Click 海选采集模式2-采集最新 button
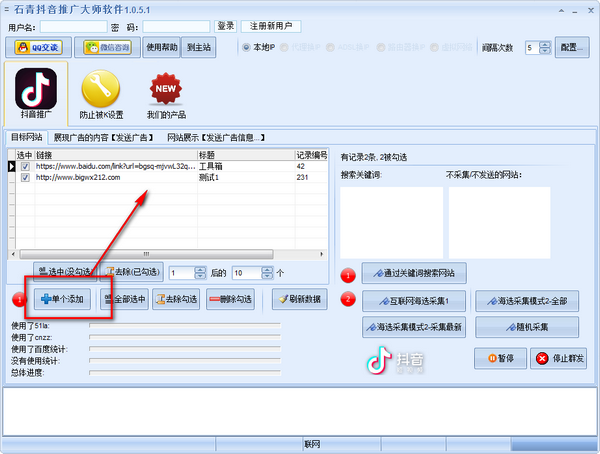 pos(414,327)
